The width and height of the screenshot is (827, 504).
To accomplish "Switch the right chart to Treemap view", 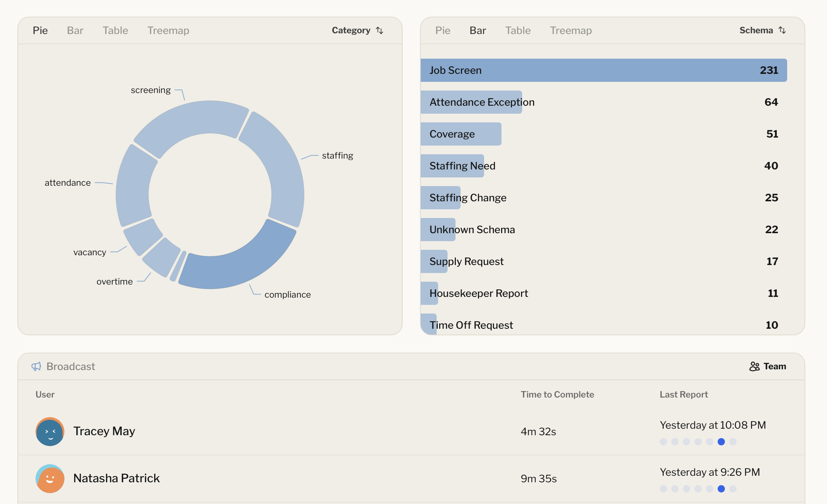I will [571, 30].
